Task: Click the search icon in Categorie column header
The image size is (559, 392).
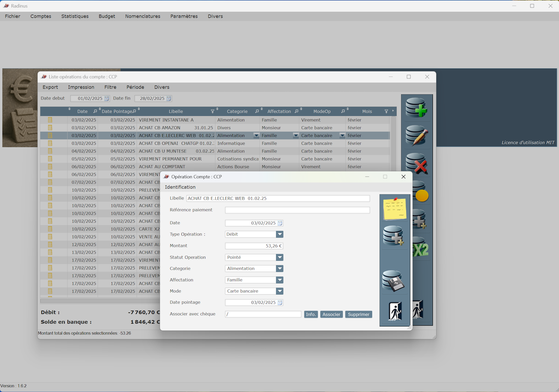Action: (257, 111)
